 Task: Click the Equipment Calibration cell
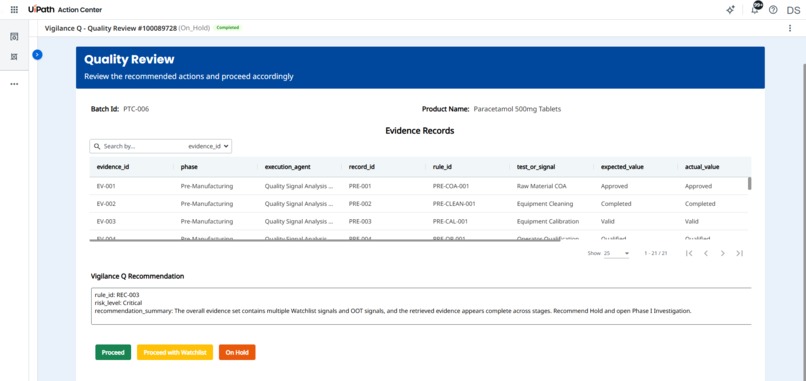(547, 221)
